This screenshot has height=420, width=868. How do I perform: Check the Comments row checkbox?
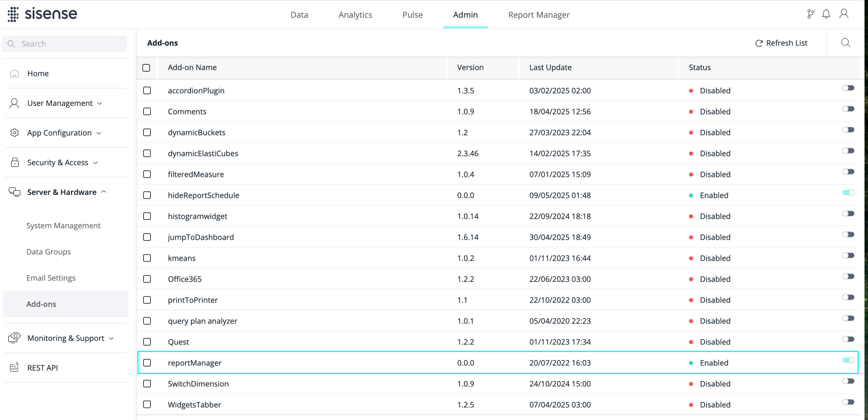point(147,112)
